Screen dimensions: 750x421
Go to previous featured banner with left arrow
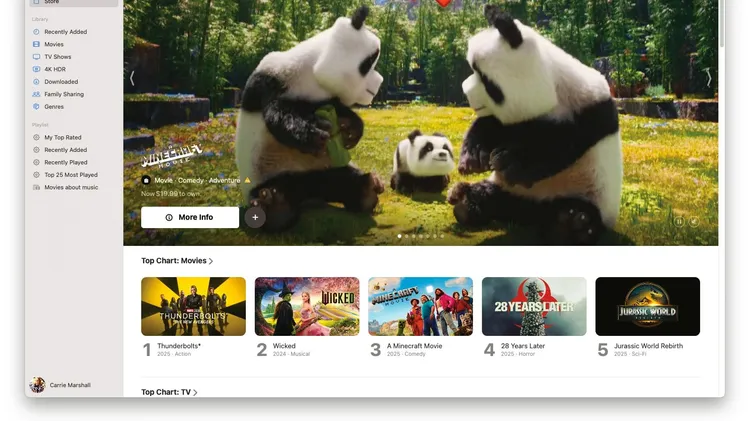point(132,78)
